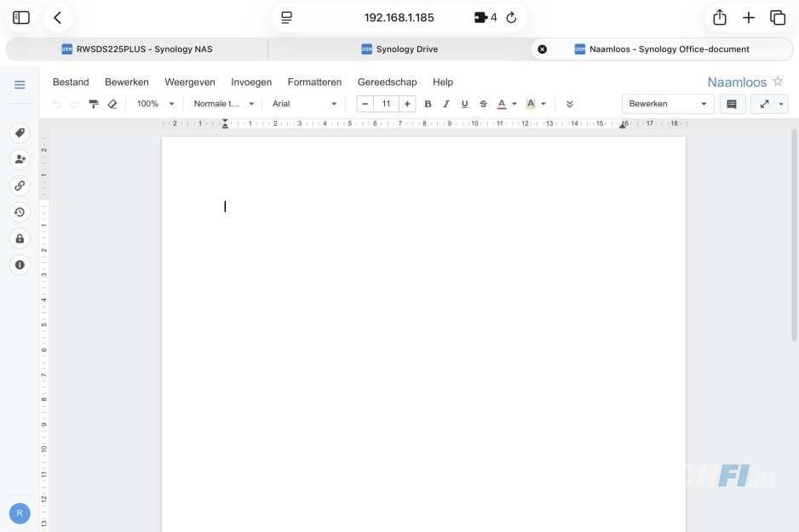
Task: Toggle italic formatting
Action: (445, 104)
